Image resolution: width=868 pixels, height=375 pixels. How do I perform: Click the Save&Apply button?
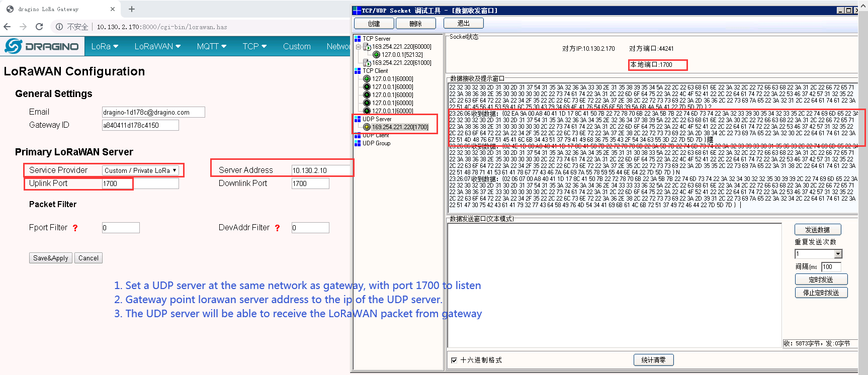[x=51, y=258]
